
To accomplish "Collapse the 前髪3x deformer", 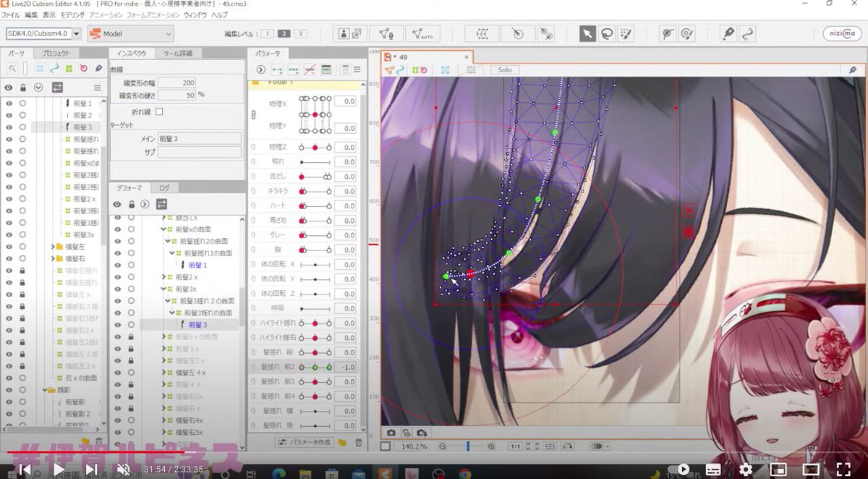I will click(163, 289).
